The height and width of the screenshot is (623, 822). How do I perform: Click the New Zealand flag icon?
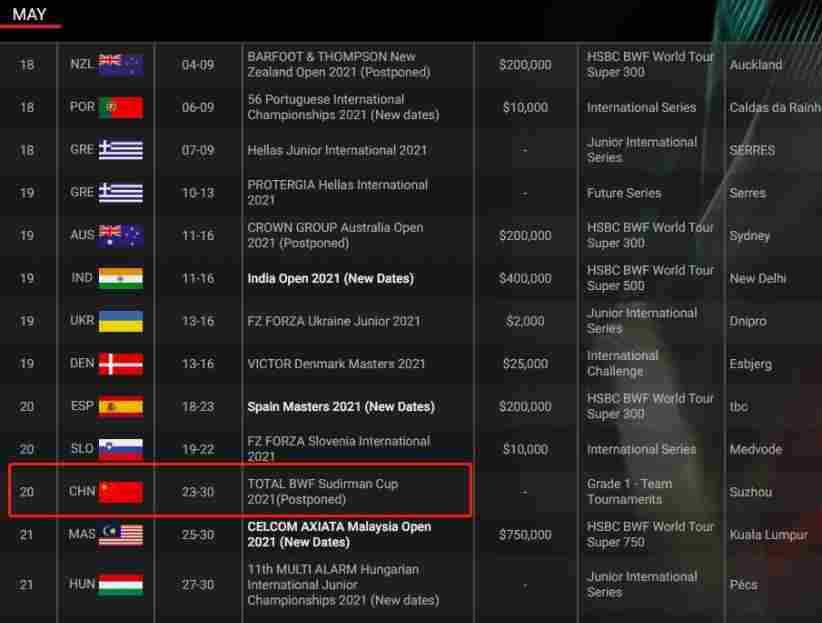[x=121, y=64]
